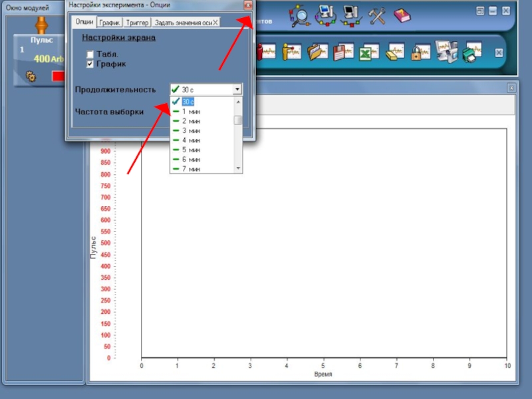The width and height of the screenshot is (532, 399).
Task: Open experiment via folder graph icon
Action: tap(318, 53)
